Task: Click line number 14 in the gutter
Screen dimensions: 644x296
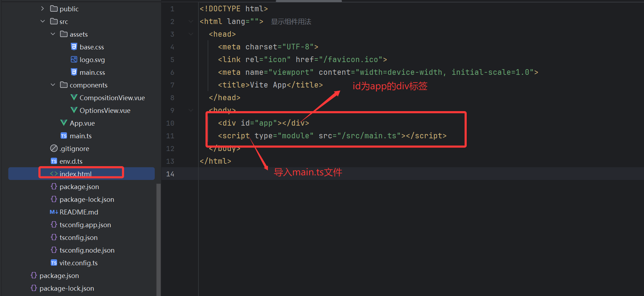Action: pyautogui.click(x=170, y=174)
